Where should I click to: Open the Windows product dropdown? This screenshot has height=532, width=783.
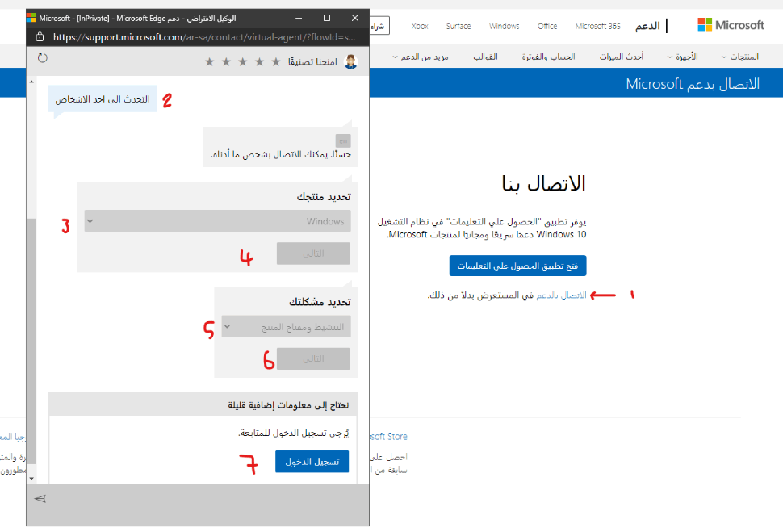(217, 221)
